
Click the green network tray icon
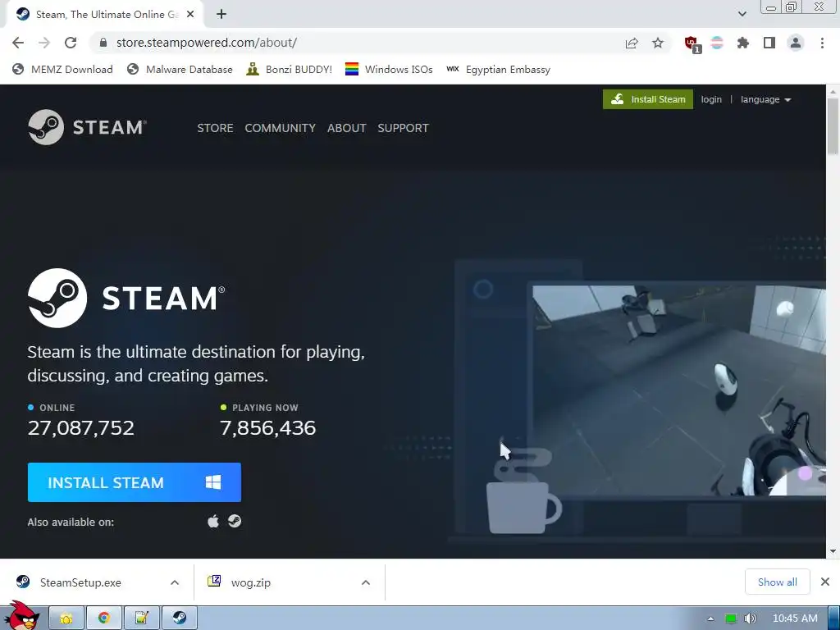tap(730, 619)
